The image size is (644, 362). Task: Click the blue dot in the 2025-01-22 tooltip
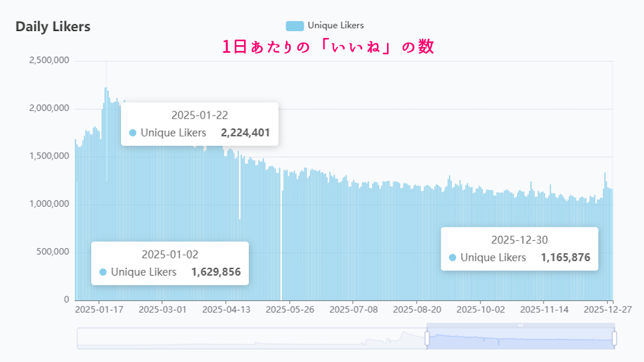pyautogui.click(x=133, y=133)
